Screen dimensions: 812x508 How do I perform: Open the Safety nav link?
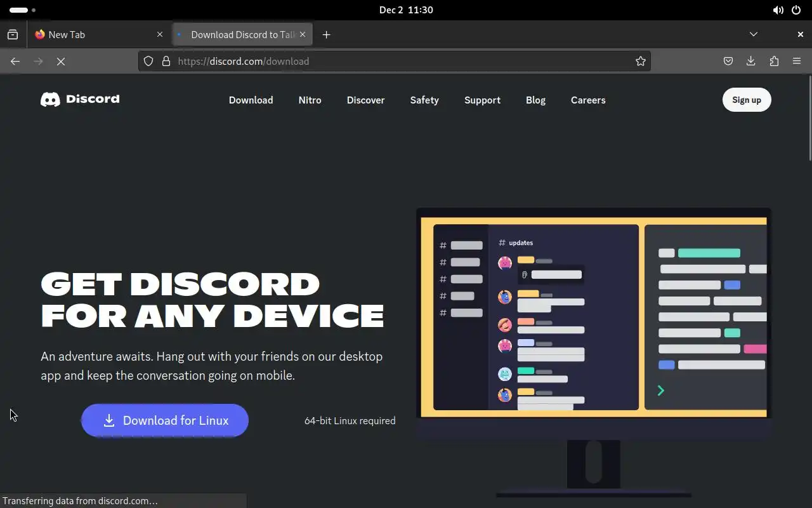pos(424,100)
